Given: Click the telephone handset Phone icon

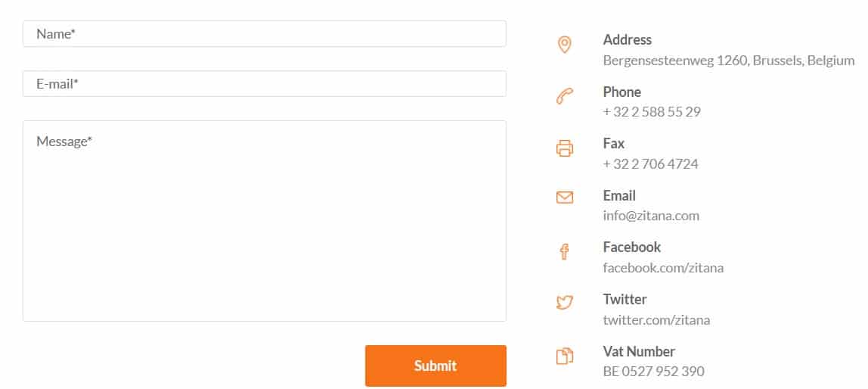Looking at the screenshot, I should tap(564, 96).
